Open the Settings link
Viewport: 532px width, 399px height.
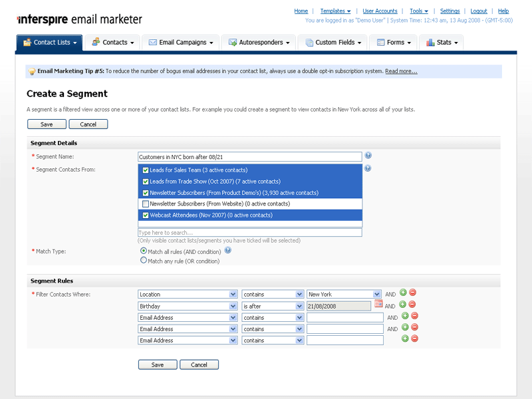450,11
